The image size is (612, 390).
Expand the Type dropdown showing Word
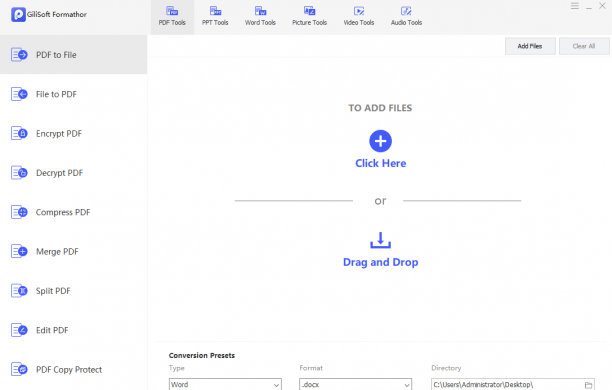(x=225, y=385)
